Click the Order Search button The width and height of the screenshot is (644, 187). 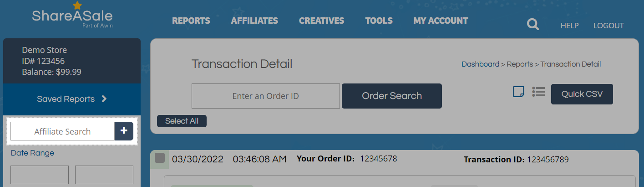[x=391, y=96]
